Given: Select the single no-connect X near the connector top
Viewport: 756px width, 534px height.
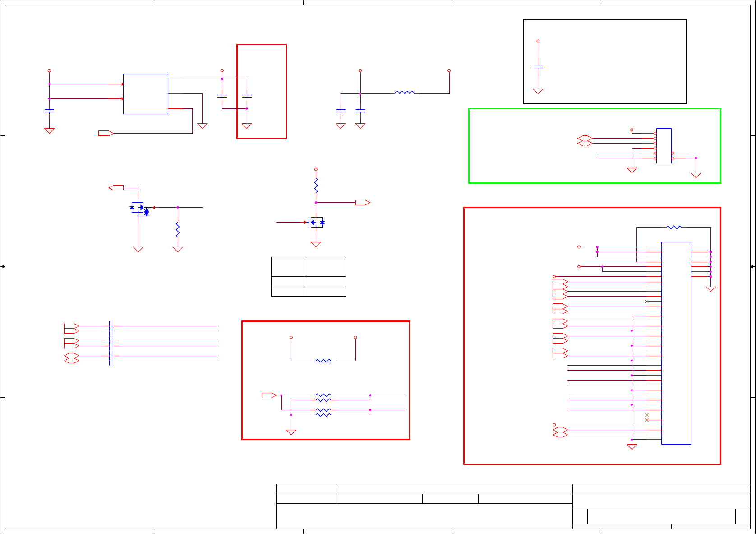Looking at the screenshot, I should pyautogui.click(x=647, y=302).
